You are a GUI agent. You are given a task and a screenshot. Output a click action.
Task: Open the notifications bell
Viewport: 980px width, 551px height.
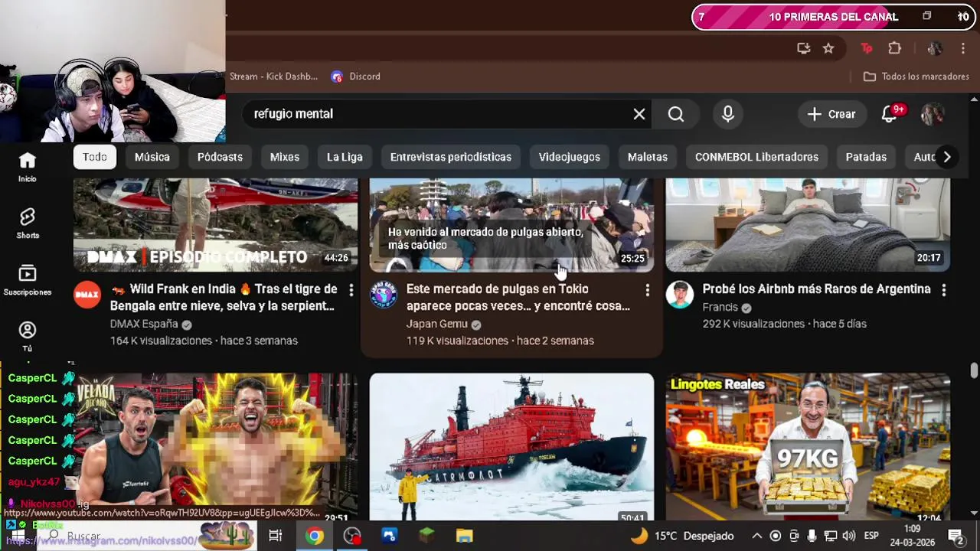(890, 114)
